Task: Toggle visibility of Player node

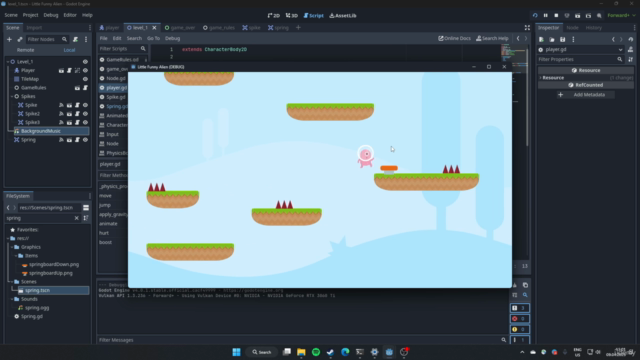Action: point(85,70)
